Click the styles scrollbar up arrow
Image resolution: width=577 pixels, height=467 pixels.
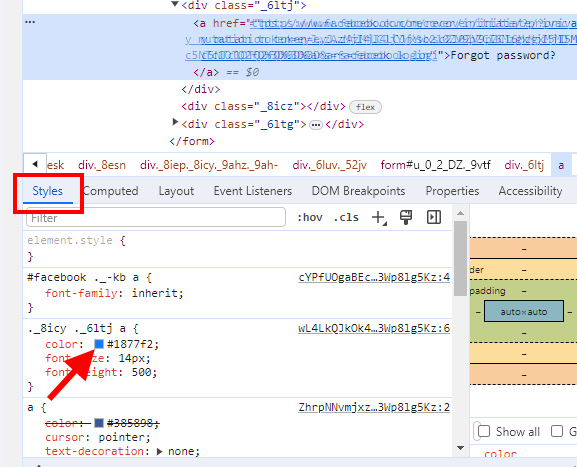pos(460,213)
